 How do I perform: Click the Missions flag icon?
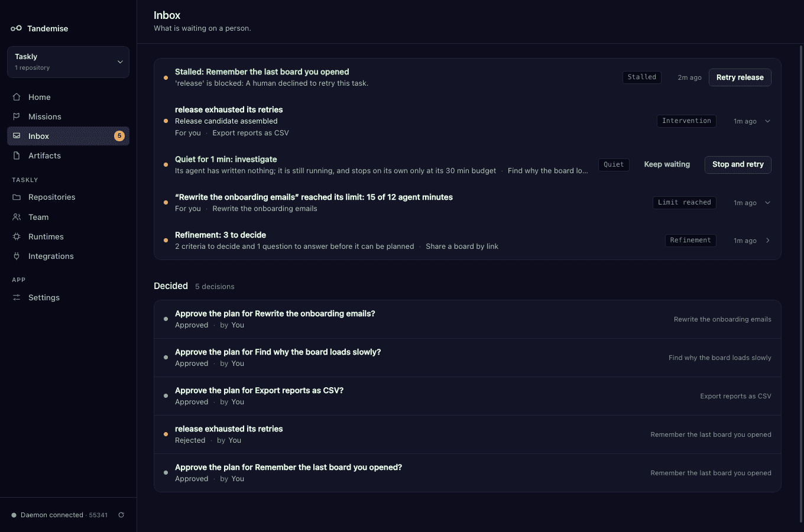click(17, 116)
